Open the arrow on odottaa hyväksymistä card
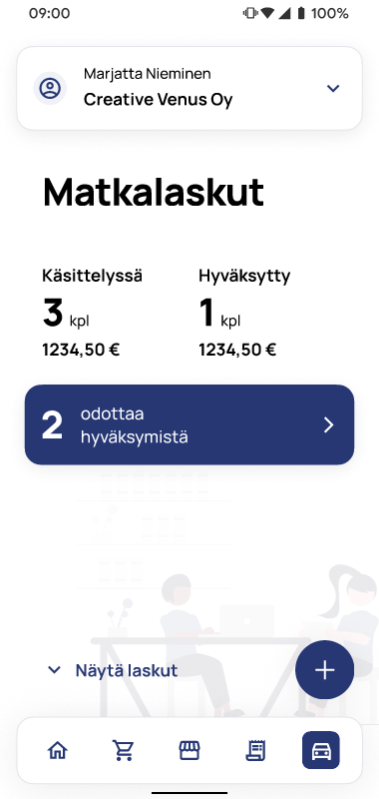Viewport: 379px width, 799px height. 329,425
